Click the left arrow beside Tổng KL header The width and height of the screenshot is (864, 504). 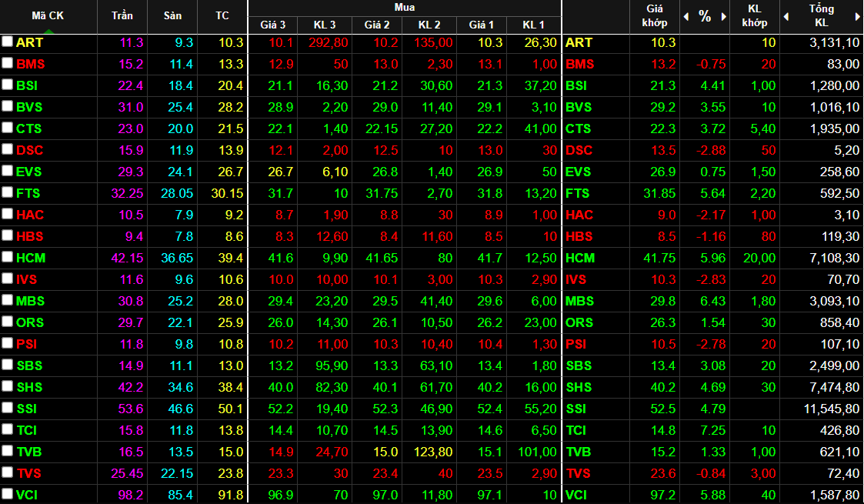pyautogui.click(x=786, y=17)
